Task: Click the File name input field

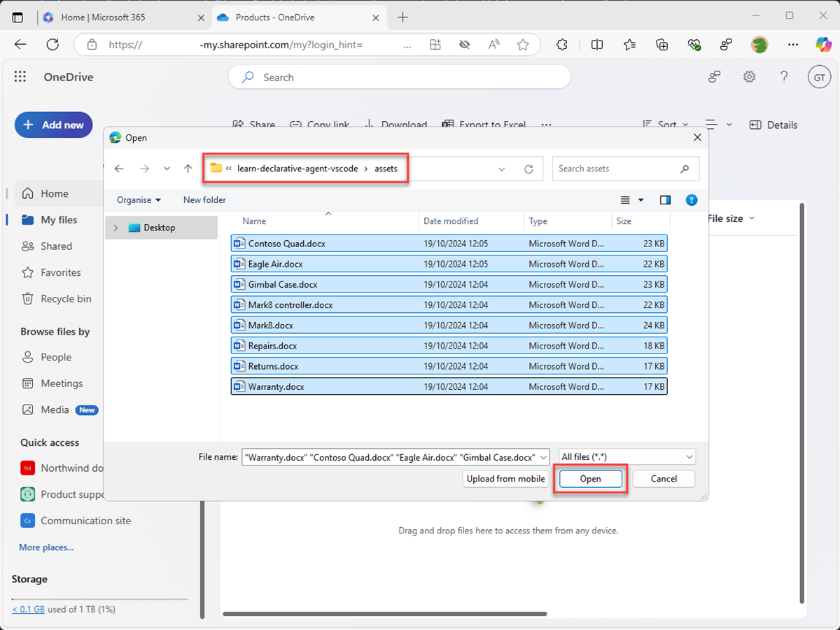Action: point(388,457)
